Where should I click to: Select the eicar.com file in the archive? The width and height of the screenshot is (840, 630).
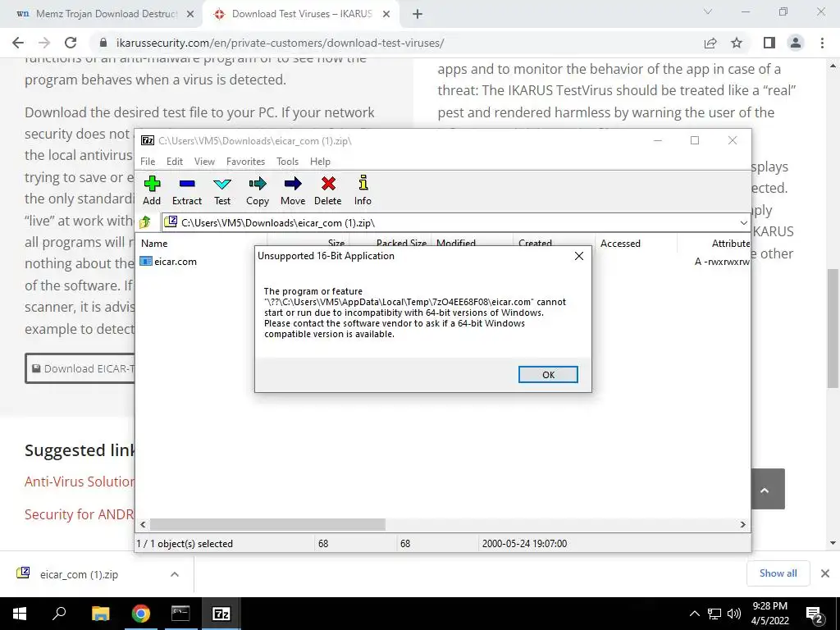pyautogui.click(x=169, y=262)
